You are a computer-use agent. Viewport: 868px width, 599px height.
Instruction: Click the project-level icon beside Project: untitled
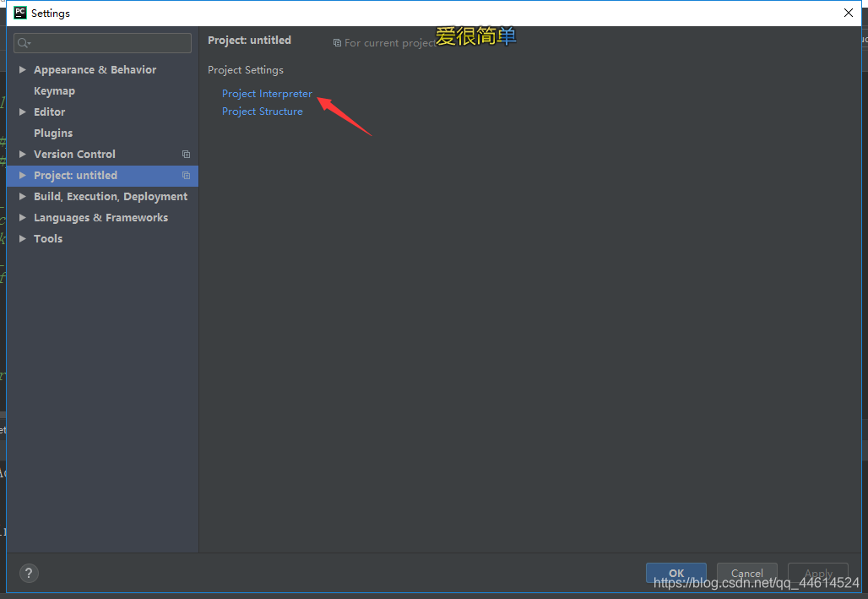[x=186, y=175]
